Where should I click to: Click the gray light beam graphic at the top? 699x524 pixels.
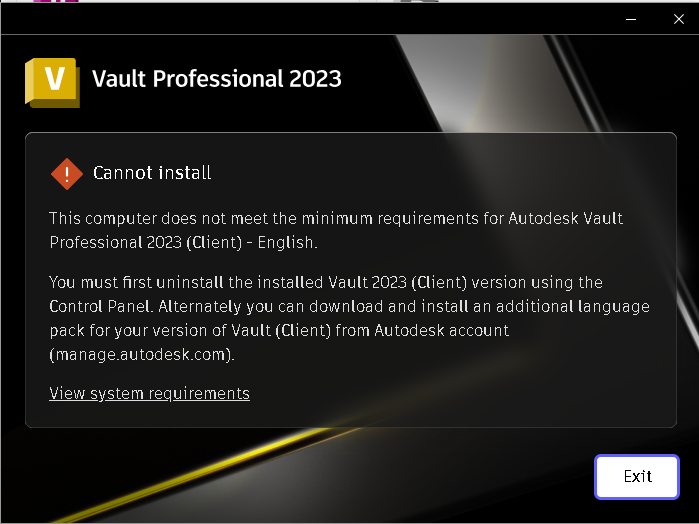[481, 80]
